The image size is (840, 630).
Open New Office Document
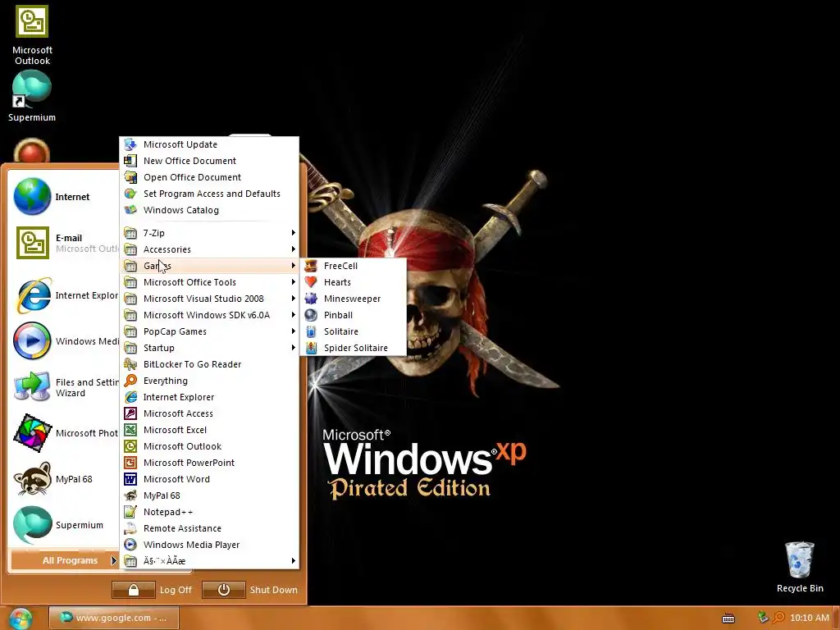pos(209,161)
